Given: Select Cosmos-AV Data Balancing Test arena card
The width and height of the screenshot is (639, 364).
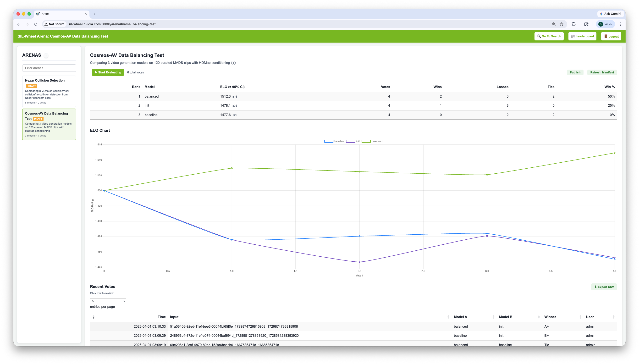Looking at the screenshot, I should 49,124.
